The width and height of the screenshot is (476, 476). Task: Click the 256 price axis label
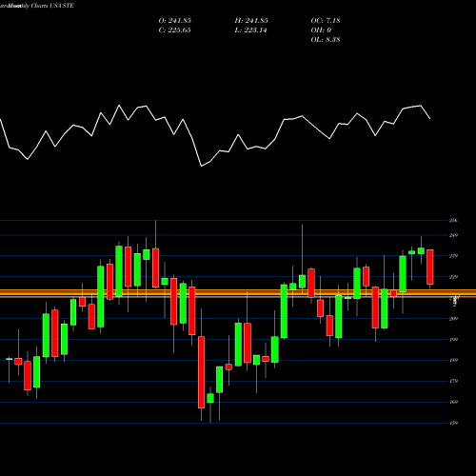click(453, 221)
